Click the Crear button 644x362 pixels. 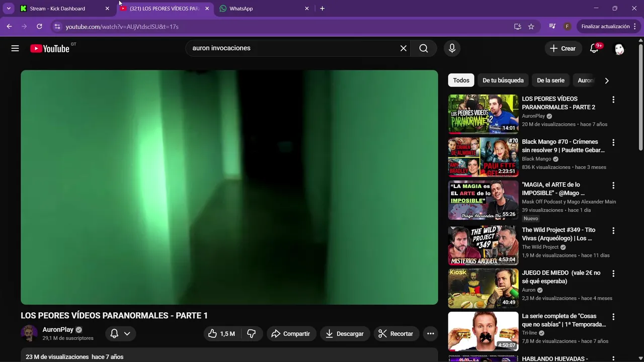click(562, 48)
